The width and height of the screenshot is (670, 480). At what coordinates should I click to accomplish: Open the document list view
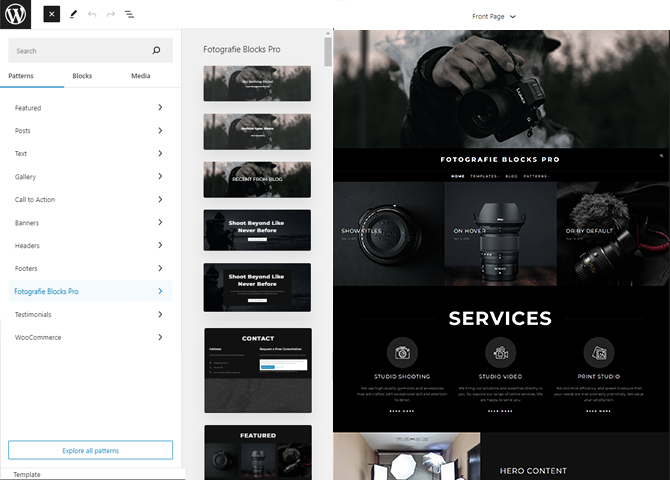click(129, 15)
